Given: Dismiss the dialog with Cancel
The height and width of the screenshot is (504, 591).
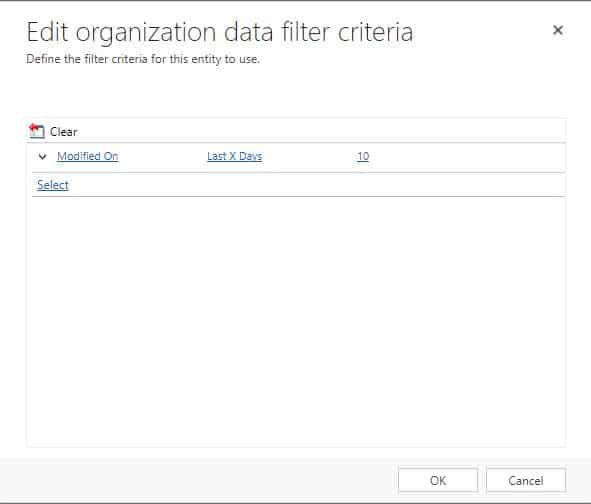Looking at the screenshot, I should pyautogui.click(x=526, y=480).
